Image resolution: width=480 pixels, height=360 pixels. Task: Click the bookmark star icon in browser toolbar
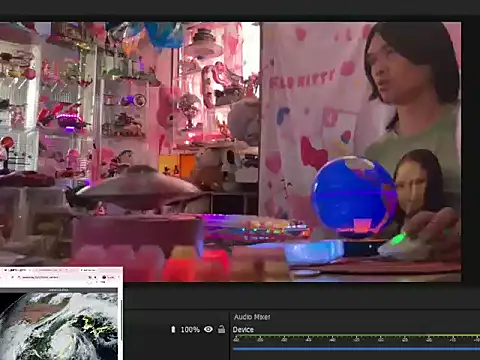90,277
